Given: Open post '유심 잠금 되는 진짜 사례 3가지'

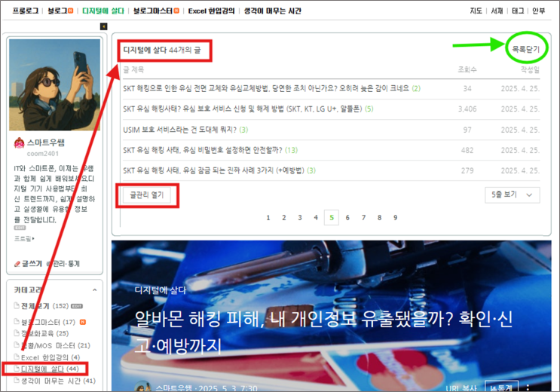Looking at the screenshot, I should (x=213, y=170).
